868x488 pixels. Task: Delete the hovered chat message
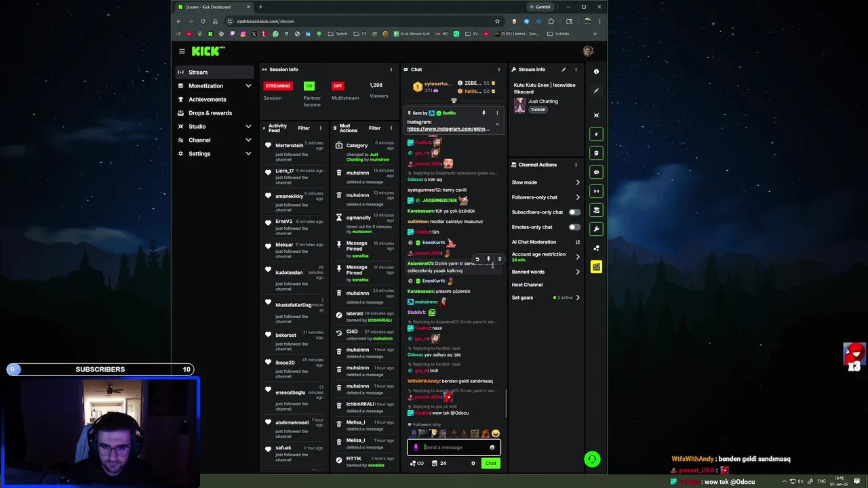(500, 259)
